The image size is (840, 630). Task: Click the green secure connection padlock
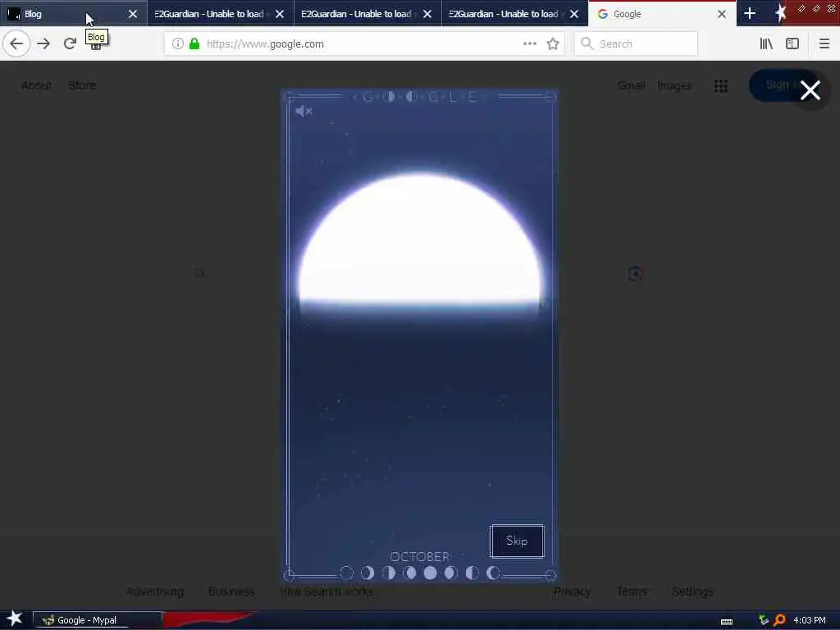[194, 44]
